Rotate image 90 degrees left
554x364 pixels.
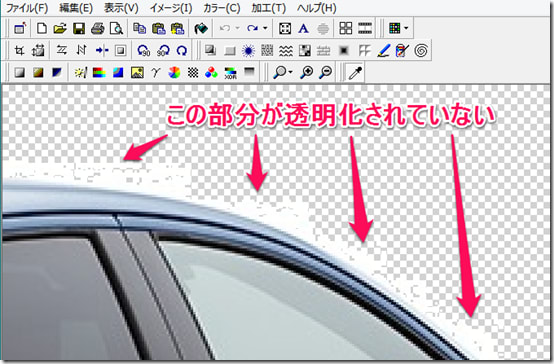click(144, 51)
